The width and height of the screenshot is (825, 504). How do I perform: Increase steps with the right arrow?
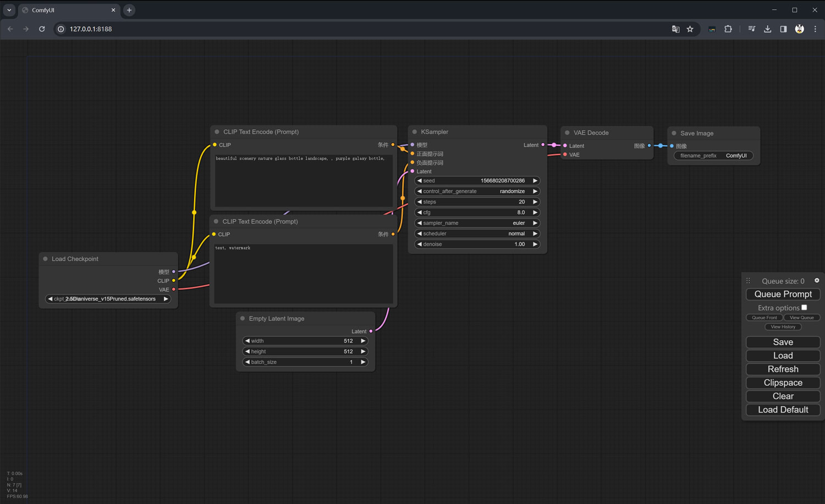(535, 202)
